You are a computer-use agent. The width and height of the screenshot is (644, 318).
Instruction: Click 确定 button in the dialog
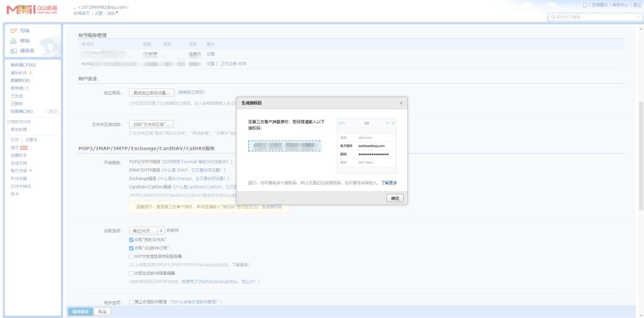(395, 199)
